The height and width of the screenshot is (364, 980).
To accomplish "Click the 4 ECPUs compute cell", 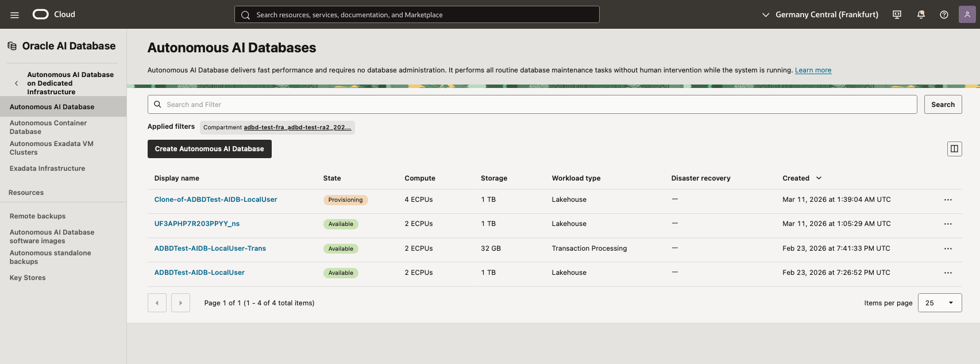I will click(x=419, y=200).
